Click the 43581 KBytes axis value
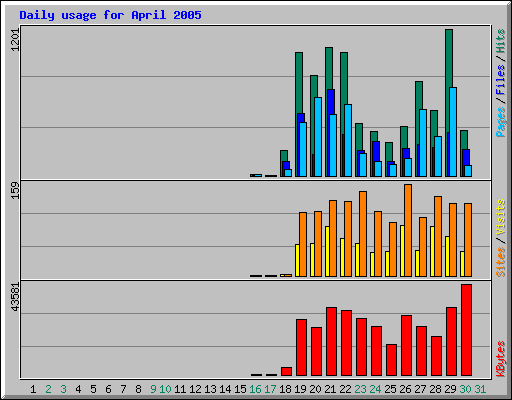The width and height of the screenshot is (512, 400). 15,297
